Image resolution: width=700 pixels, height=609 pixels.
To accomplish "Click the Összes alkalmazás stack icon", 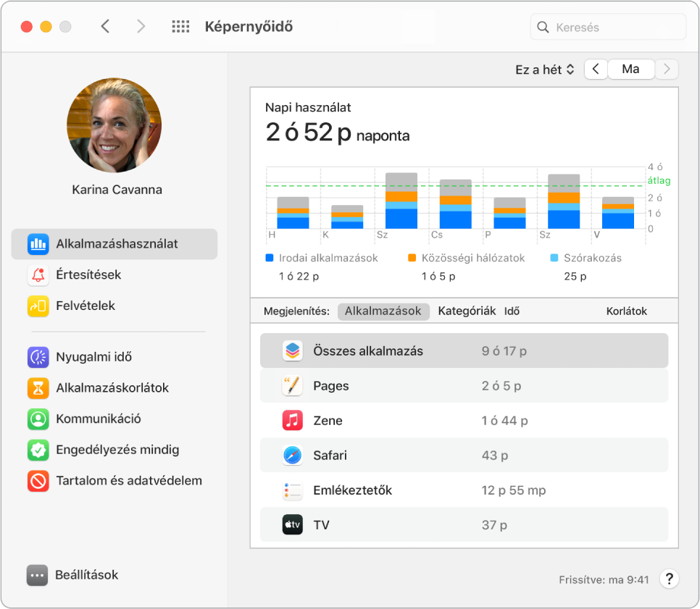I will [293, 351].
